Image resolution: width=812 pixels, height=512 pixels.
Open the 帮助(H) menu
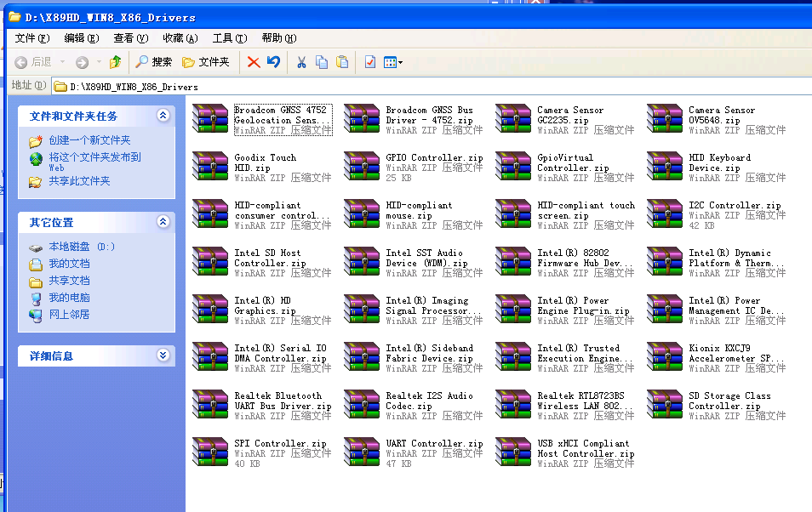(x=278, y=38)
